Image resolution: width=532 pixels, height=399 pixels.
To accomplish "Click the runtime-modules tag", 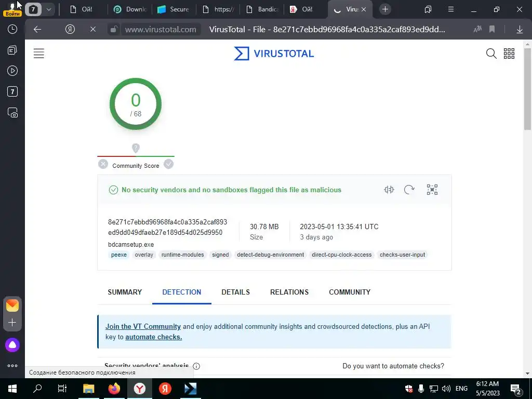I will point(182,255).
